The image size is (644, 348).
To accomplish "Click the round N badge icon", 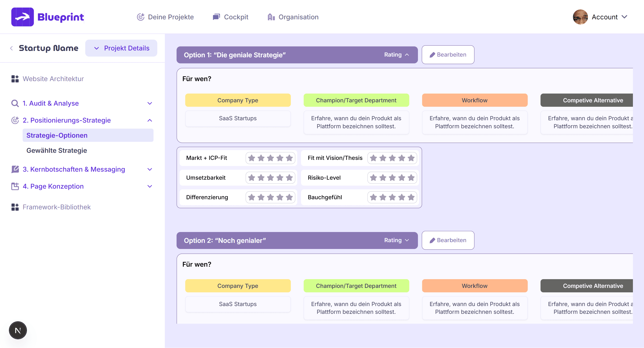I will (x=18, y=330).
